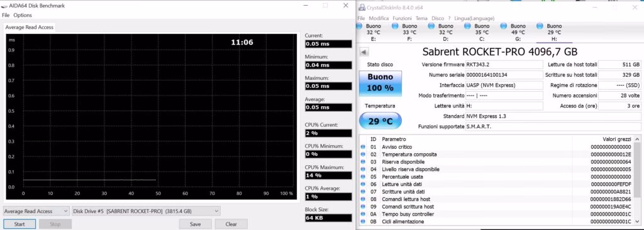The width and height of the screenshot is (644, 230).
Task: Select disk D: status icon
Action: click(431, 26)
